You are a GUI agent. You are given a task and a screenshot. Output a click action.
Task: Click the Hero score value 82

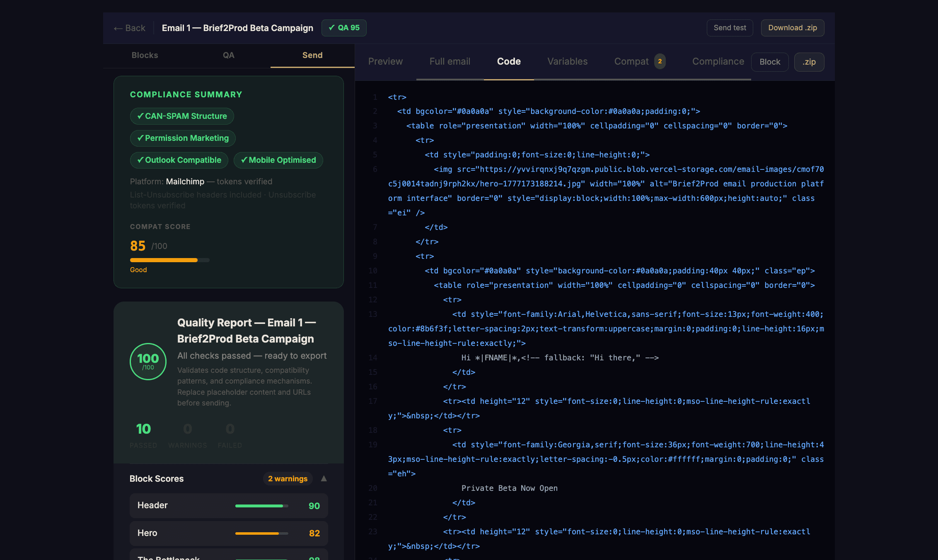coord(314,533)
